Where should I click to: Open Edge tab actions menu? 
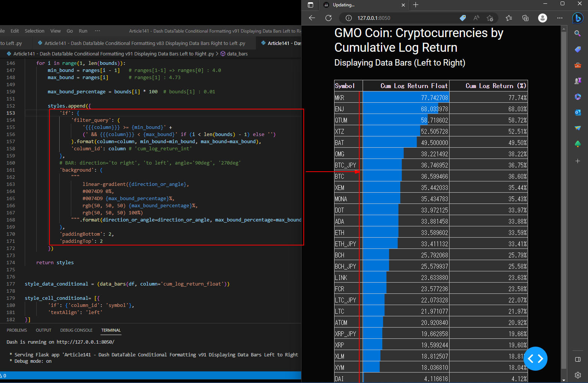(x=310, y=5)
